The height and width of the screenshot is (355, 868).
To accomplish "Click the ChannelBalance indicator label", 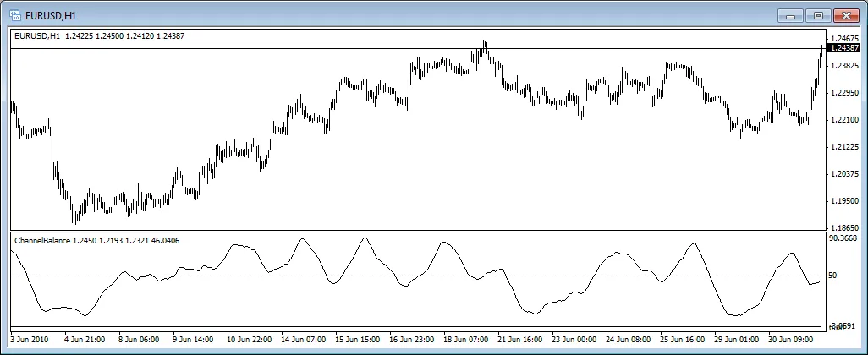I will tap(97, 241).
